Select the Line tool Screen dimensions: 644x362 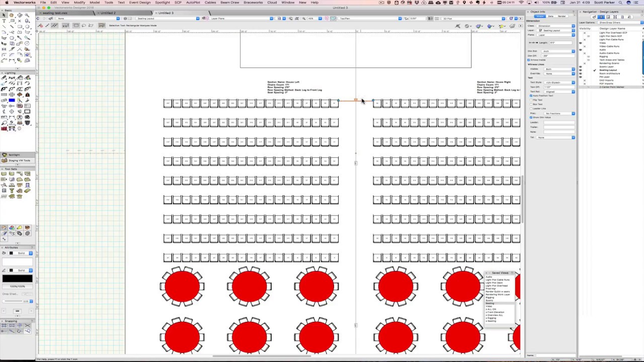4,27
